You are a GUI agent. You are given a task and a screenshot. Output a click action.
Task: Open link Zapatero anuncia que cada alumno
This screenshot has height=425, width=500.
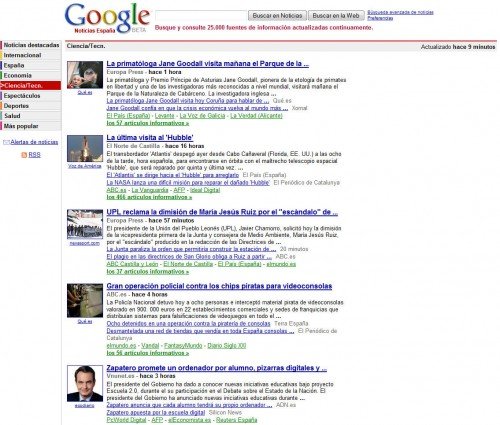point(189,405)
